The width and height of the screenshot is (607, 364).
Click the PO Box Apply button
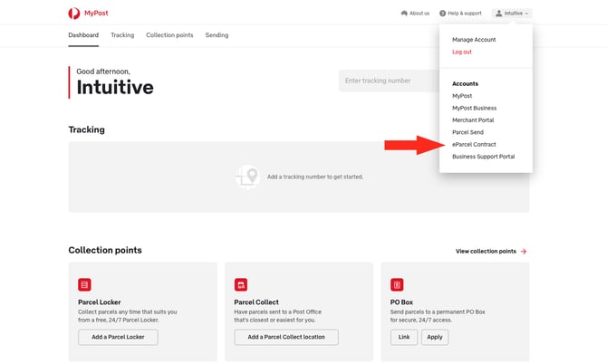coord(435,338)
